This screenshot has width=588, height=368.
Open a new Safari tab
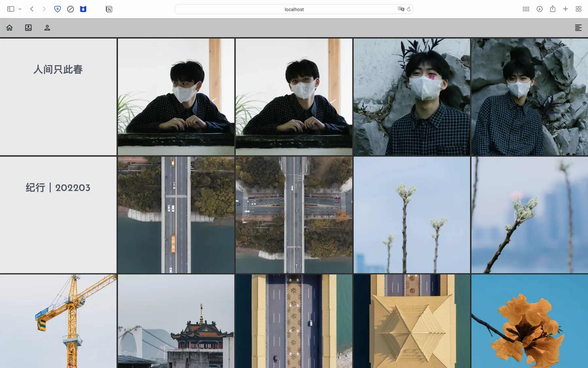pyautogui.click(x=565, y=9)
